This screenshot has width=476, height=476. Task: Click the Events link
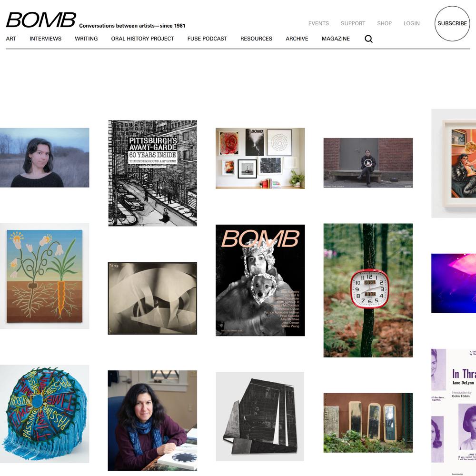(318, 23)
